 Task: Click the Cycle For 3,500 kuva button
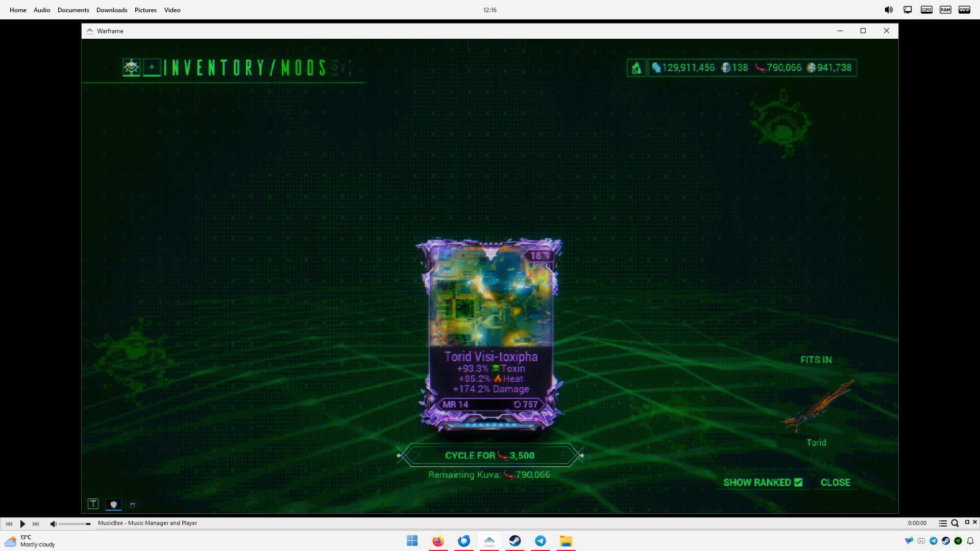(x=490, y=456)
